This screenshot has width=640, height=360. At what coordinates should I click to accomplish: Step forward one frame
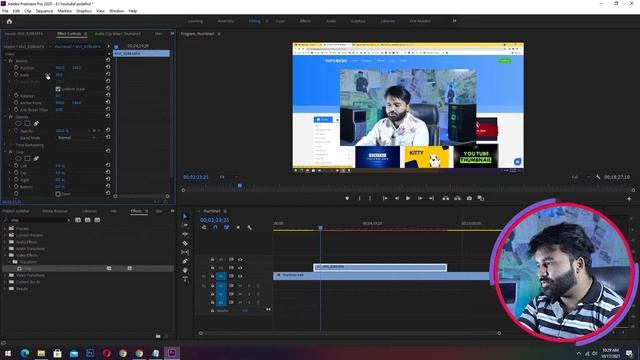point(420,198)
